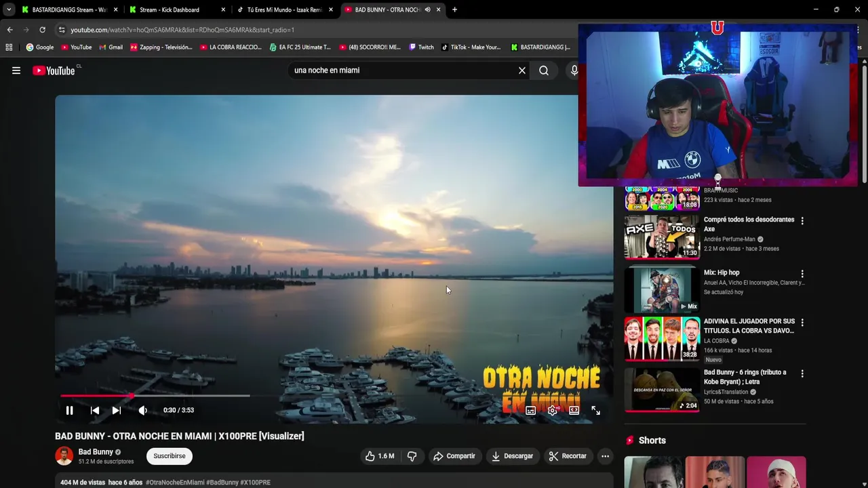This screenshot has height=488, width=868.
Task: Like the video with 1.6 M likes
Action: tap(380, 456)
